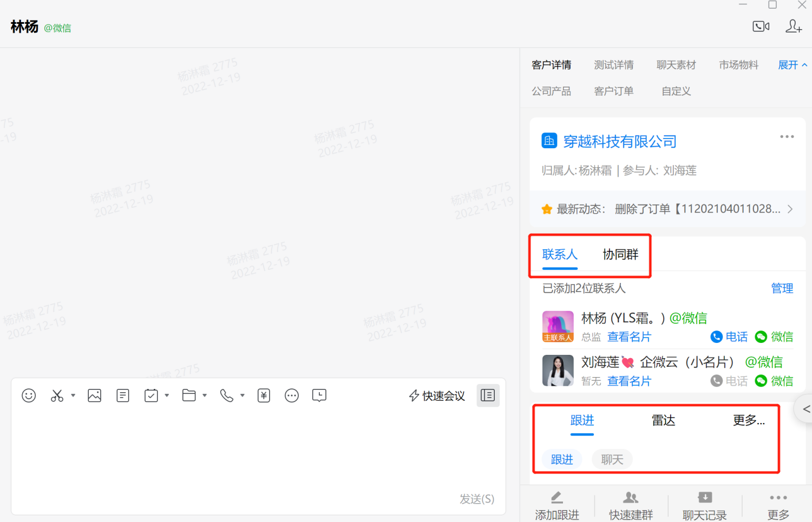Insert a picture using image icon

(95, 395)
